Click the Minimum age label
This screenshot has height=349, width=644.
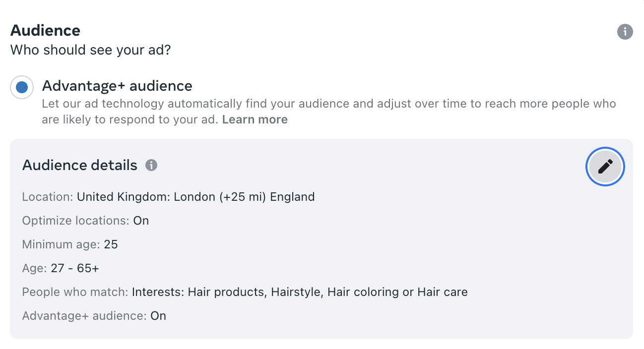click(61, 244)
